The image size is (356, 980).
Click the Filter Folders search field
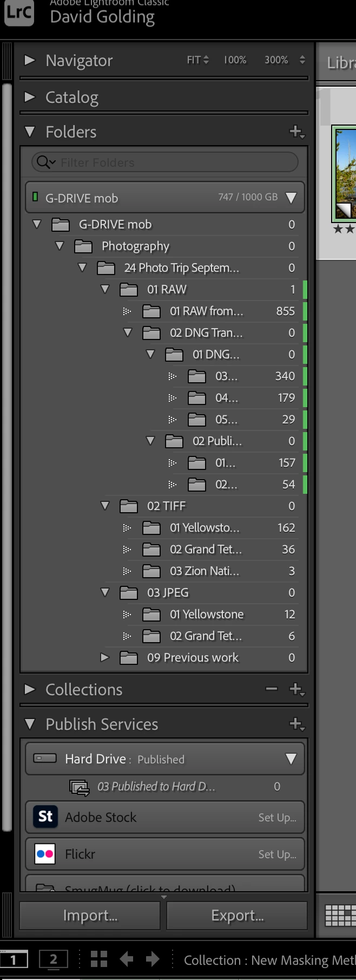165,162
